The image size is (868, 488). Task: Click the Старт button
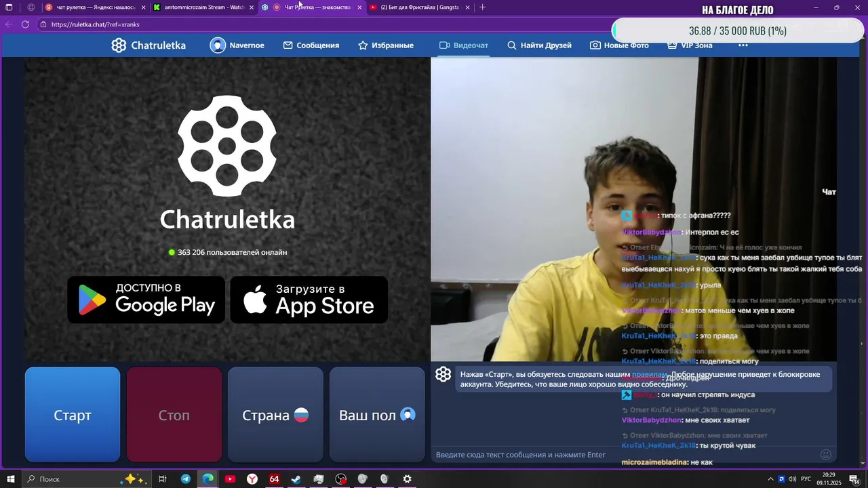(x=73, y=415)
